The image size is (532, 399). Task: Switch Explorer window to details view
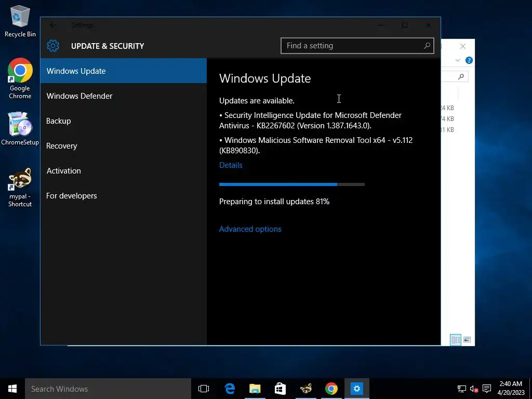(x=456, y=339)
